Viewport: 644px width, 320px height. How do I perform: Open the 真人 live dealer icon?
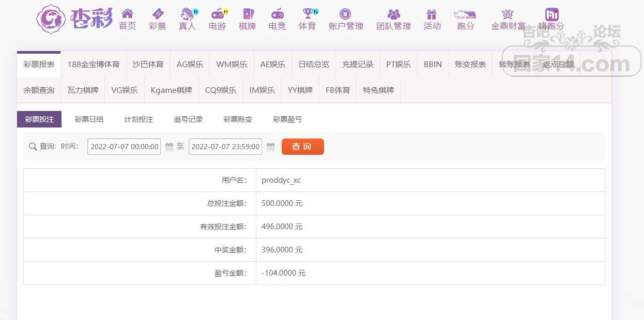coord(187,14)
